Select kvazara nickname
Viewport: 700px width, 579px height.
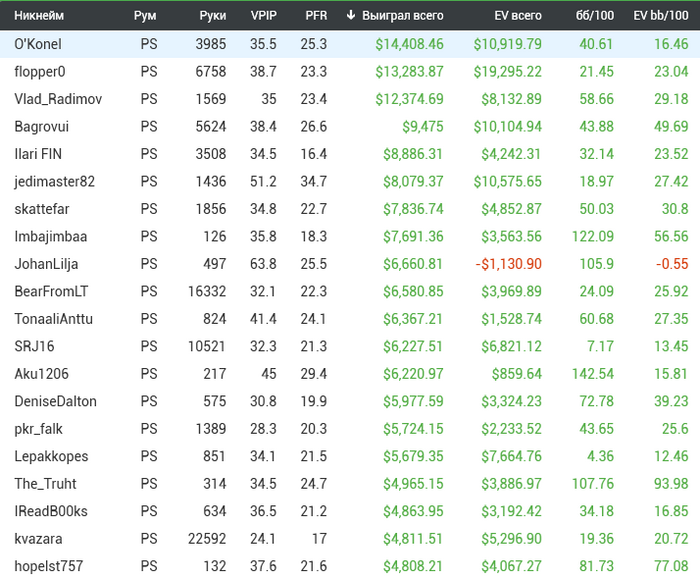pyautogui.click(x=38, y=539)
